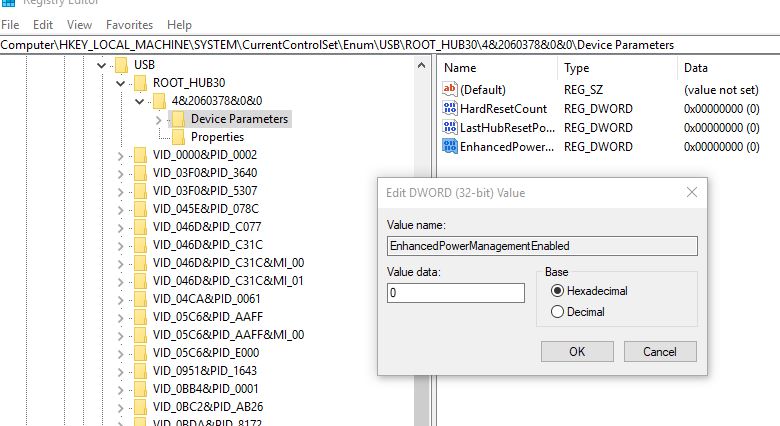Click the VID_046D&PID_C31C folder icon
Viewport: 780px width, 426px height.
tap(140, 244)
